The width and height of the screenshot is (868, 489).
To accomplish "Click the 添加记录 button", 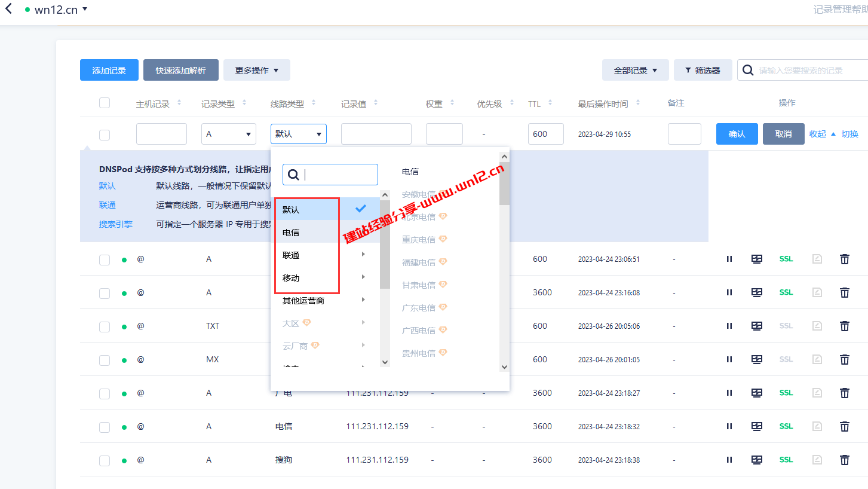I will tap(109, 70).
